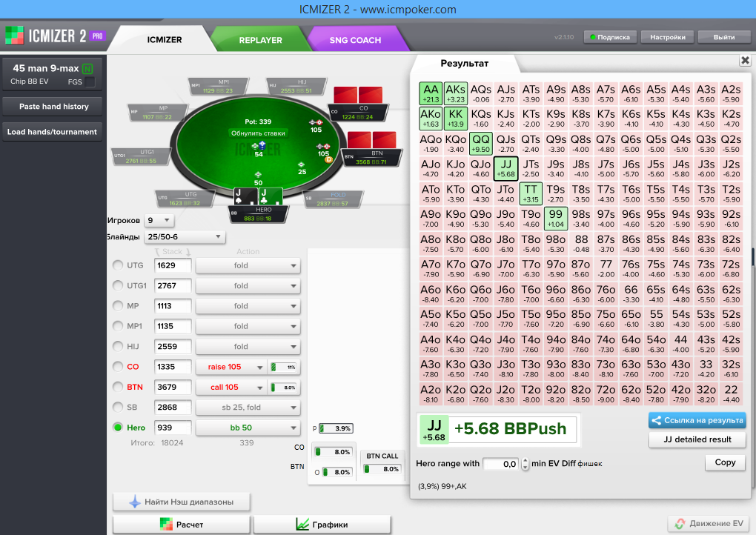Open Hero action bb 50 dropdown

pos(248,428)
